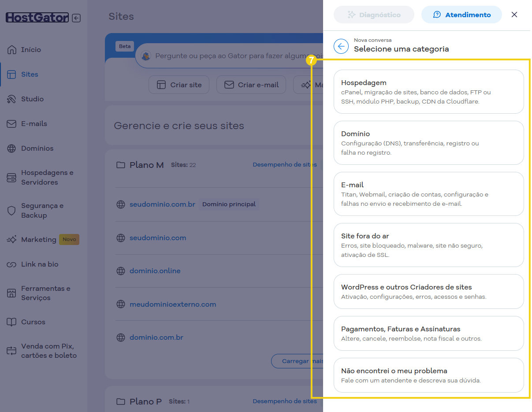Open the Início sidebar item
This screenshot has height=412, width=532.
(31, 50)
